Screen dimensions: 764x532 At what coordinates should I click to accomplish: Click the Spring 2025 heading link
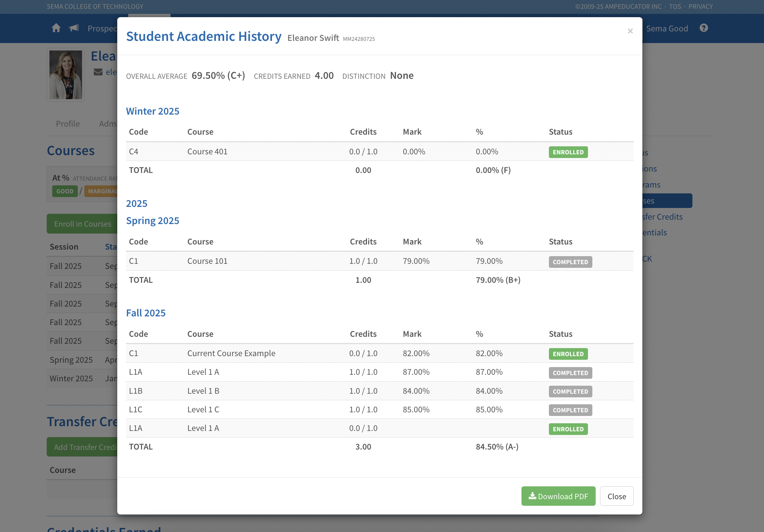click(153, 220)
